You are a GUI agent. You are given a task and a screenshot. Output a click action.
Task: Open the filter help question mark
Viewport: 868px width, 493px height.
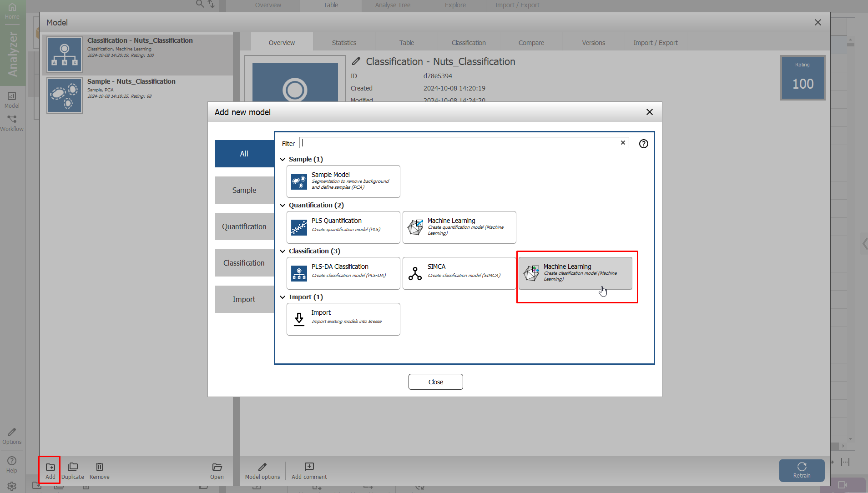click(x=643, y=144)
